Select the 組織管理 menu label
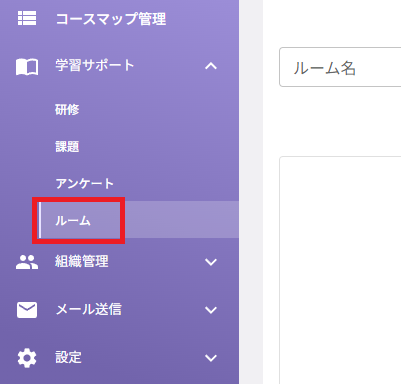 [x=82, y=261]
